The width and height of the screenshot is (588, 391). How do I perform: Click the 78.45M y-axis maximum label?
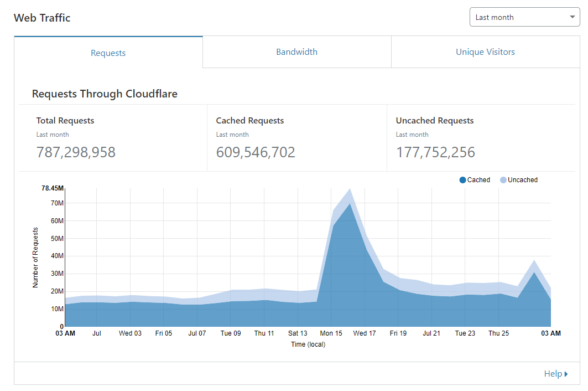[53, 188]
